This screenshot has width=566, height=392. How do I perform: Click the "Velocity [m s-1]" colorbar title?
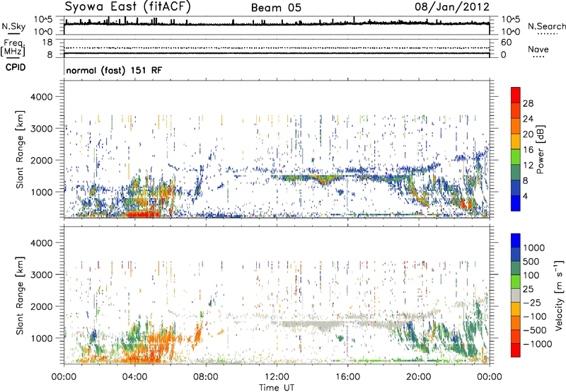point(559,296)
